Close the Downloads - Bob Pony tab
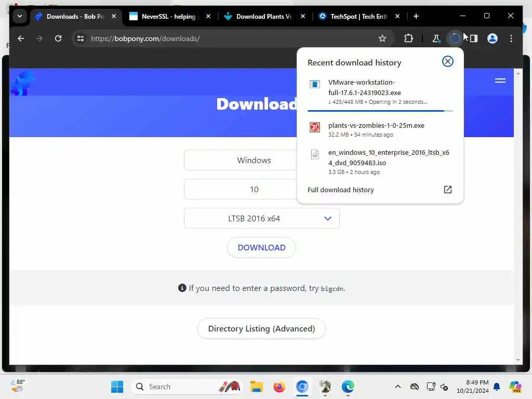532x399 pixels. click(x=114, y=16)
